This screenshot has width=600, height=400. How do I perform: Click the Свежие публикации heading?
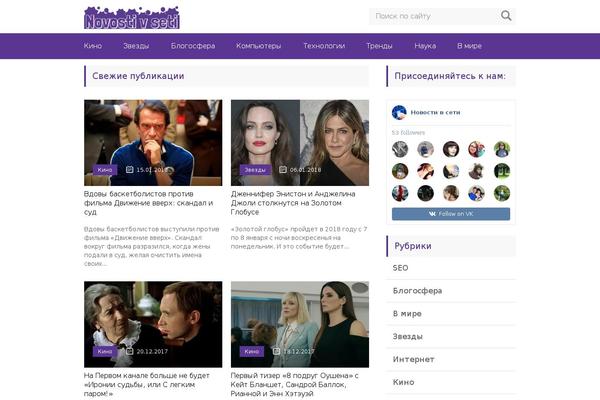coord(138,76)
